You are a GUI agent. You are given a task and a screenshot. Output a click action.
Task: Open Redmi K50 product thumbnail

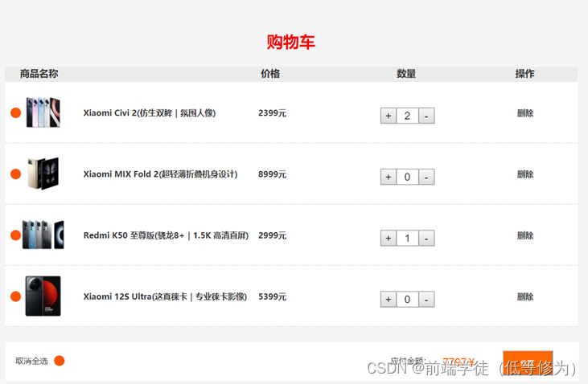coord(43,235)
